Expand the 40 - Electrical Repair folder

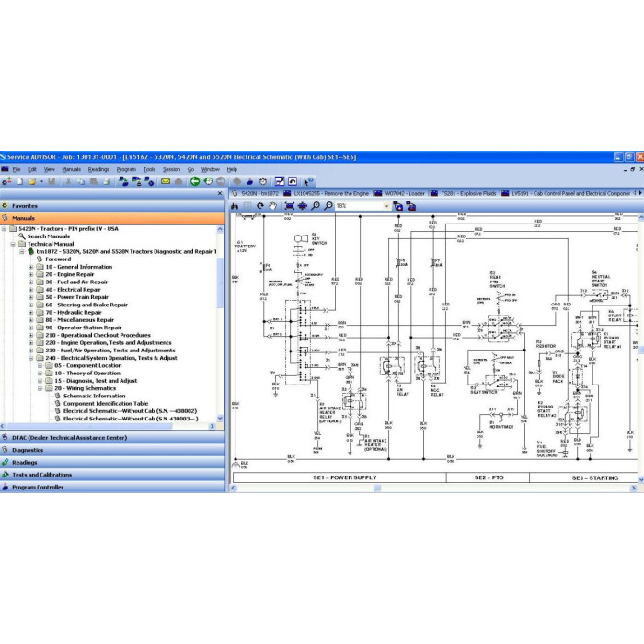click(x=30, y=290)
